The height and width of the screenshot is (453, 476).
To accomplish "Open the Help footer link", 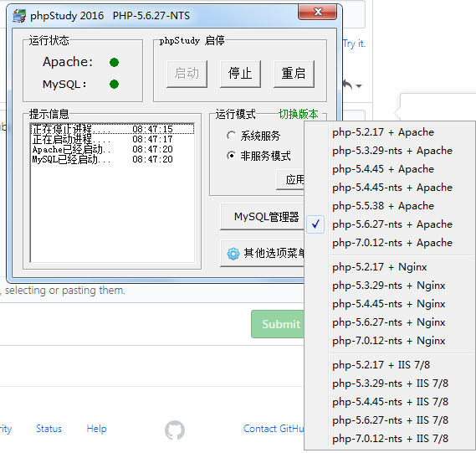I will [x=96, y=429].
